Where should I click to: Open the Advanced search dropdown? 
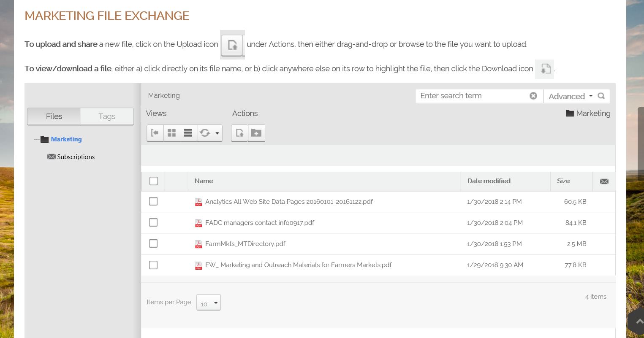(x=570, y=96)
